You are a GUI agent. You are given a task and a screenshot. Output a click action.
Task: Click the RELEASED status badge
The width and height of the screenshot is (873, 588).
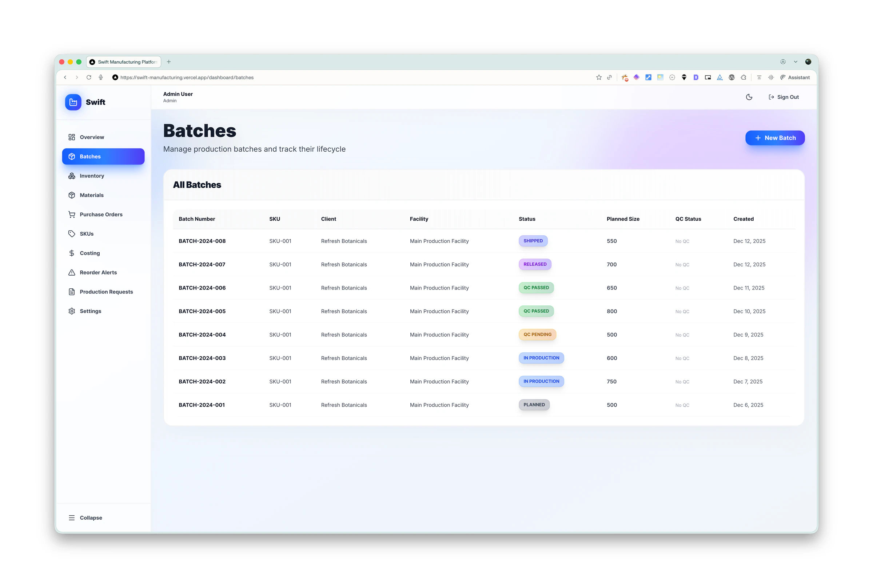click(535, 264)
